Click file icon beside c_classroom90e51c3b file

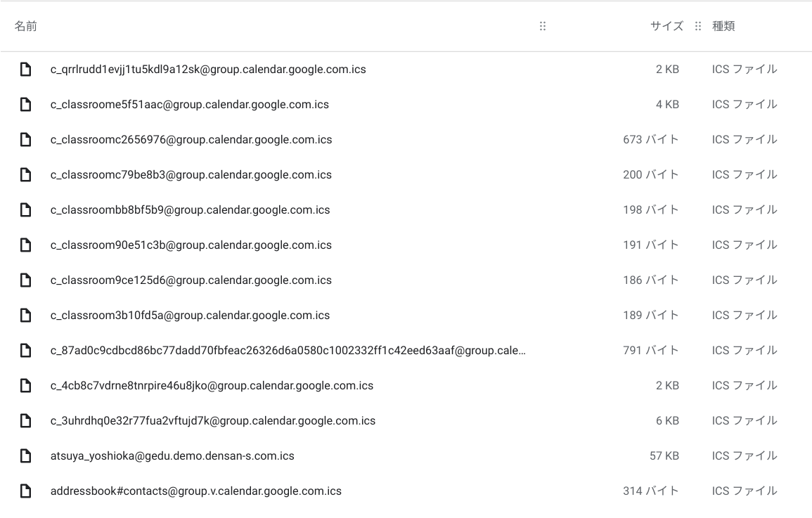point(25,245)
